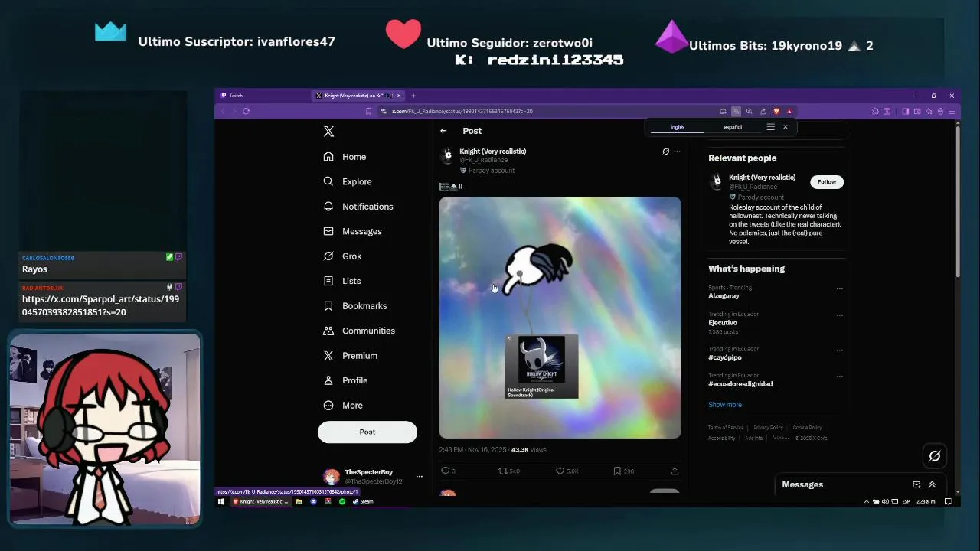Open the X logo home link
980x551 pixels.
[x=328, y=132]
